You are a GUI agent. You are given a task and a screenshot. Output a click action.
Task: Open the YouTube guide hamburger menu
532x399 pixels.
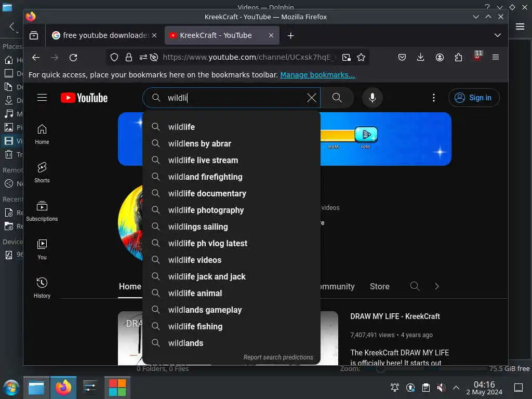pyautogui.click(x=42, y=98)
